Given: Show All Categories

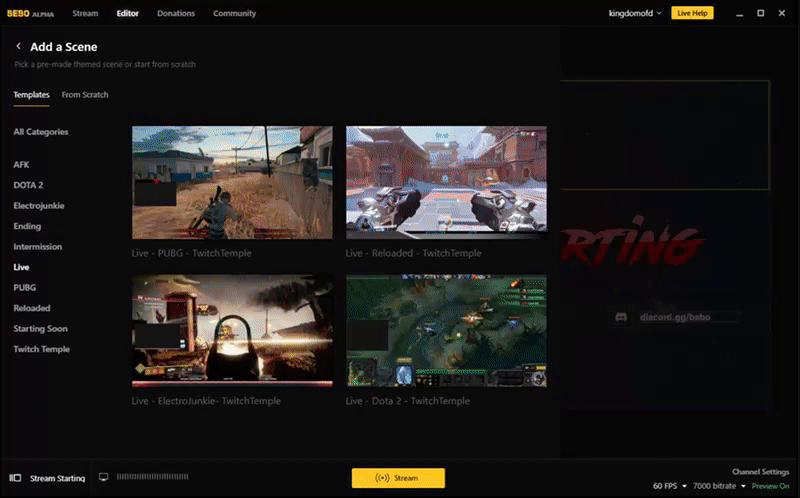Looking at the screenshot, I should click(x=41, y=132).
